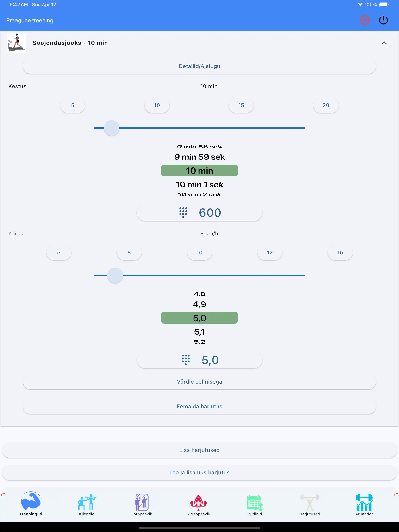Pick 10 min 1 sek in duration picker
Viewport: 399px width, 532px height.
click(x=199, y=185)
